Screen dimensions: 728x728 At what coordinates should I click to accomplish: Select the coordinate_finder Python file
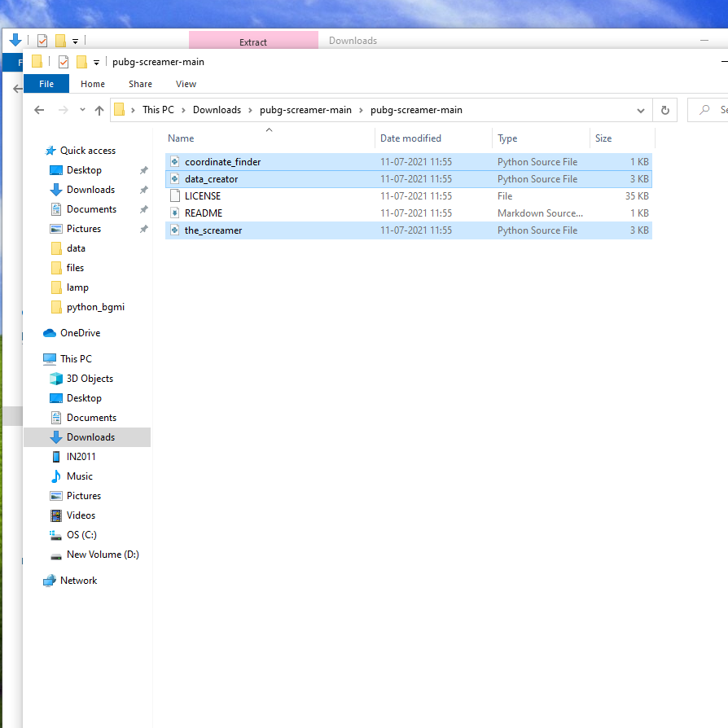click(x=409, y=162)
